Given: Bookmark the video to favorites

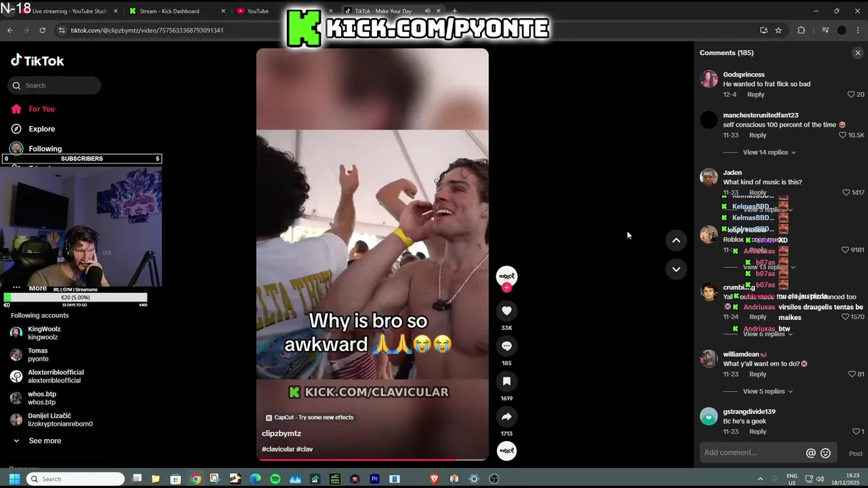Looking at the screenshot, I should pos(507,381).
